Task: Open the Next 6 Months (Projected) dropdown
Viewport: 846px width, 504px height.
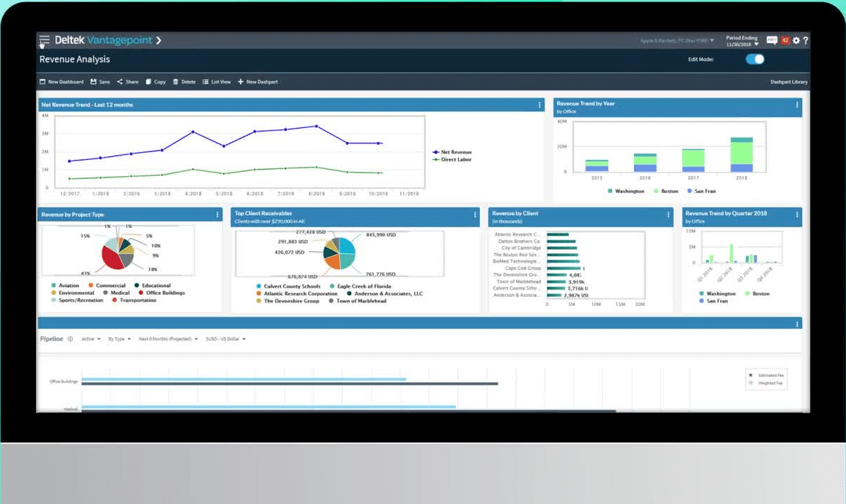Action: pos(168,339)
